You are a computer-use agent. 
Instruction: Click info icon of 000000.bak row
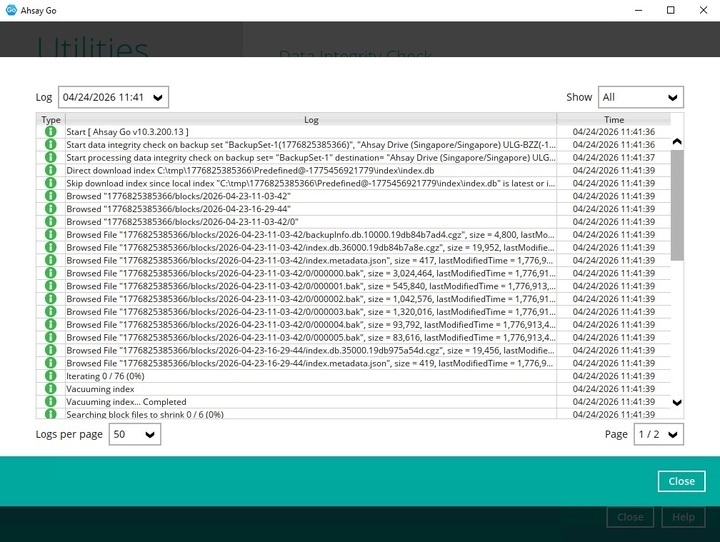click(51, 273)
